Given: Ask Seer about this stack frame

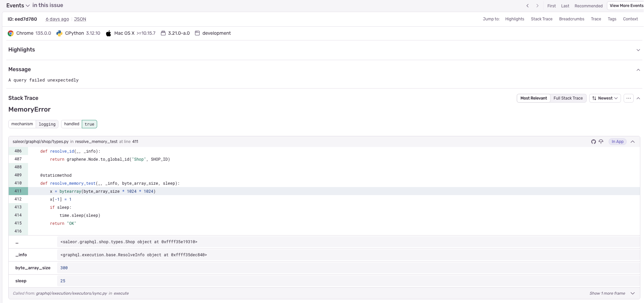Looking at the screenshot, I should (602, 142).
